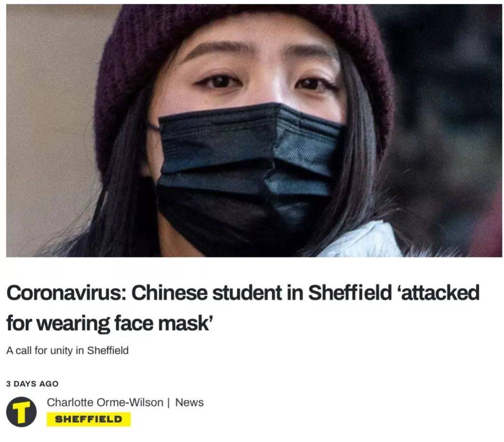Viewport: 504px width, 442px height.
Task: Click the headline line 'for wearing face mask'
Action: [109, 323]
